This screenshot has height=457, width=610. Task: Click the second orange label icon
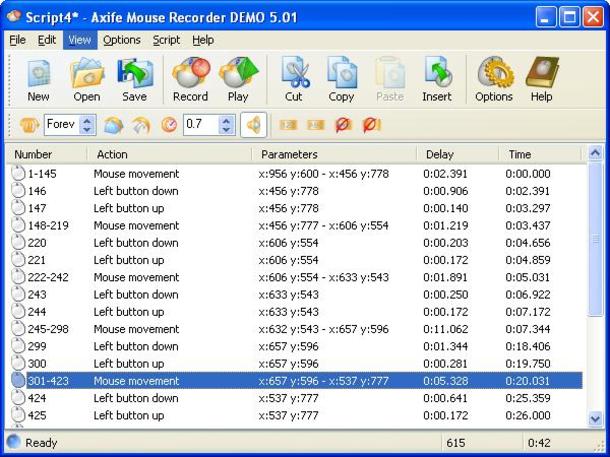click(x=316, y=125)
